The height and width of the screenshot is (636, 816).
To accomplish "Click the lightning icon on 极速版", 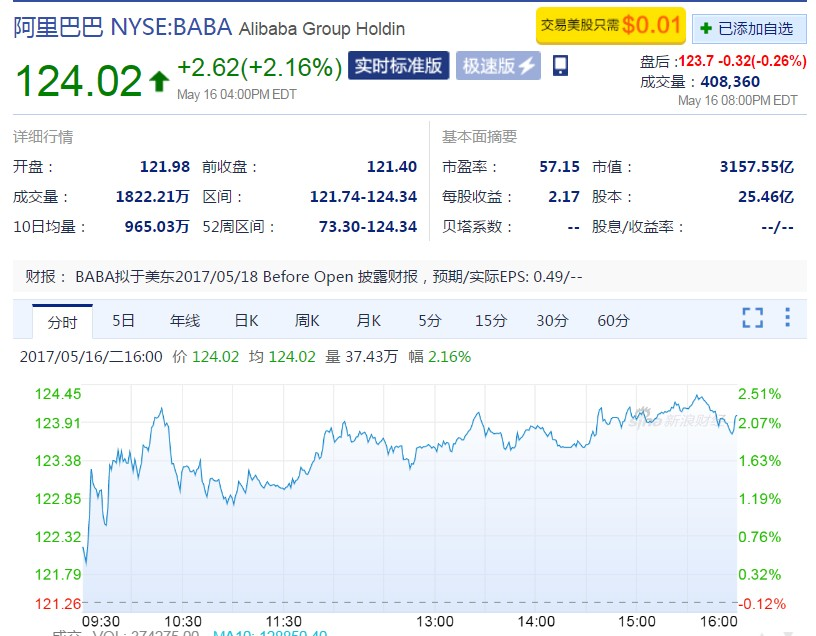I will coord(528,67).
